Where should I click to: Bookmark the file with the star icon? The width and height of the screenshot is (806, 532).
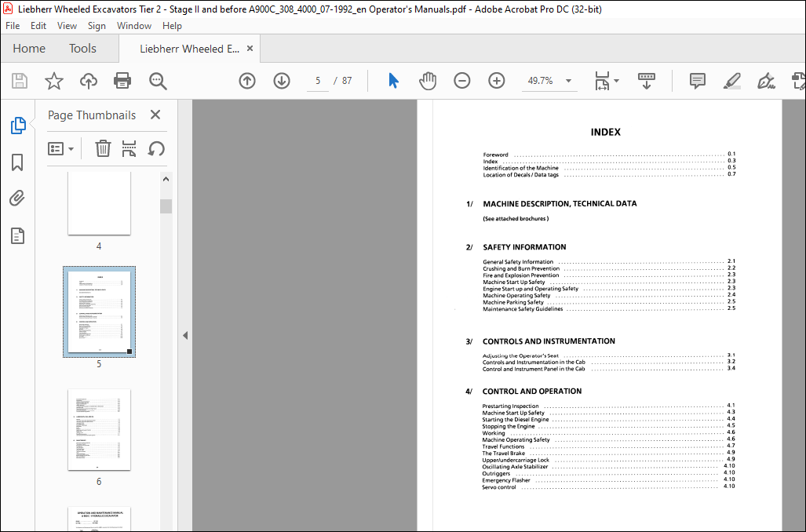(54, 81)
